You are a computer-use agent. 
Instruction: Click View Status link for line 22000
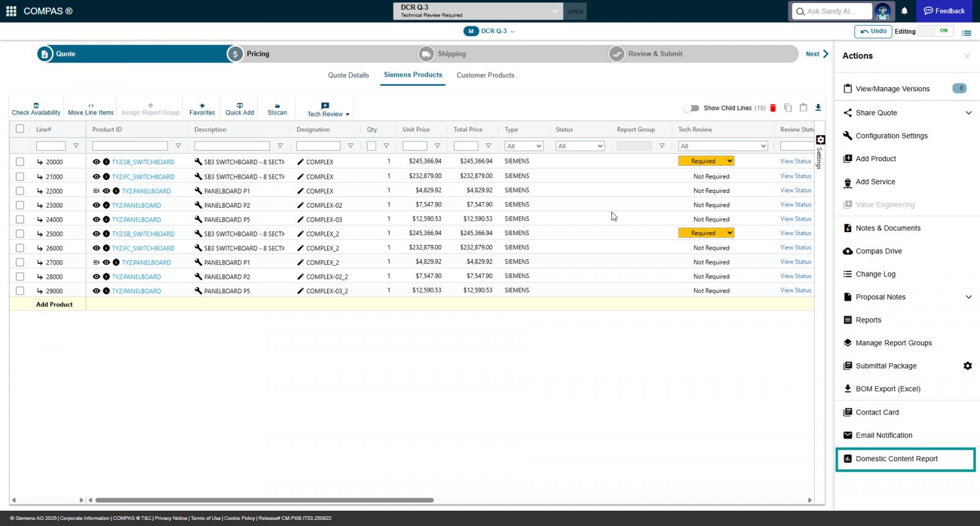click(x=796, y=190)
